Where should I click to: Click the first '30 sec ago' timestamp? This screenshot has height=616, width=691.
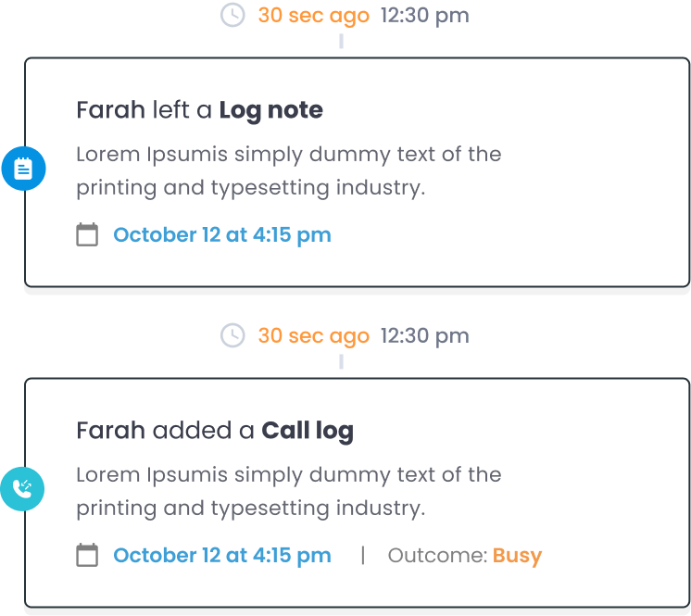tap(313, 16)
